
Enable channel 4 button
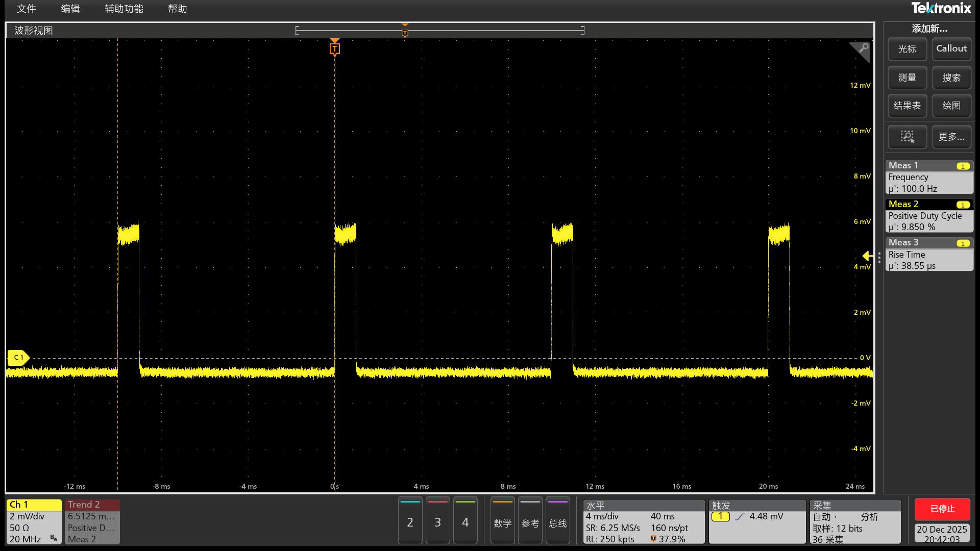(x=465, y=521)
